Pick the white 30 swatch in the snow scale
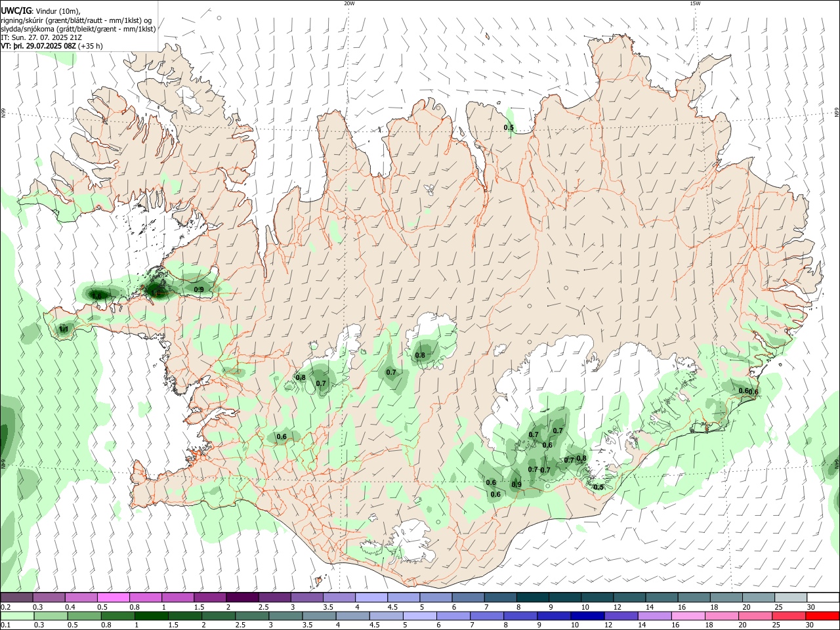Screen dimensions: 840x630 [x=823, y=598]
